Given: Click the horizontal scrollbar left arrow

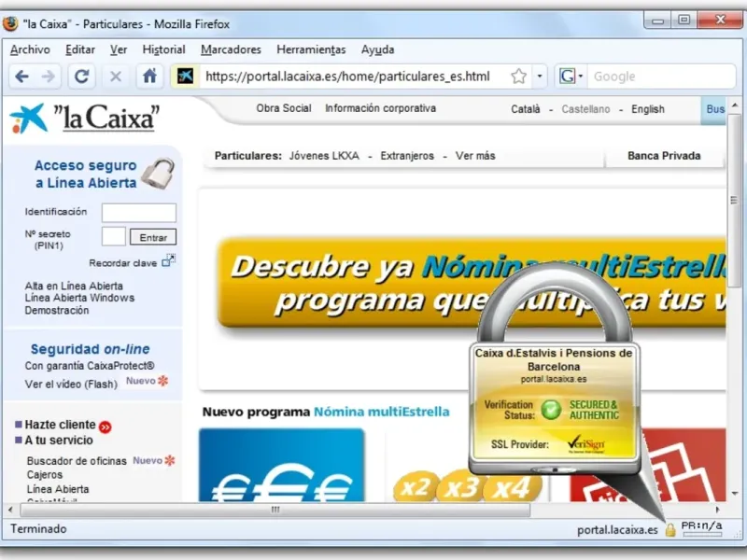Looking at the screenshot, I should click(10, 510).
